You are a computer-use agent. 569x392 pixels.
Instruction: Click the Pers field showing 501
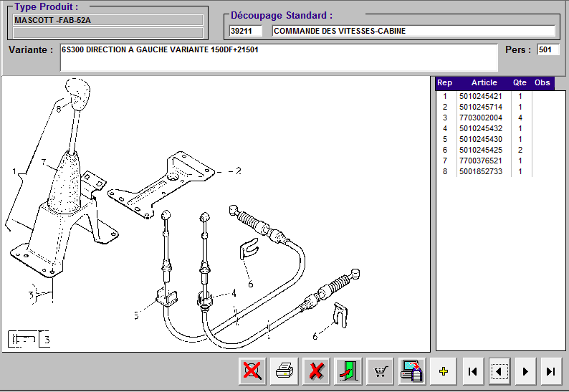click(x=548, y=50)
